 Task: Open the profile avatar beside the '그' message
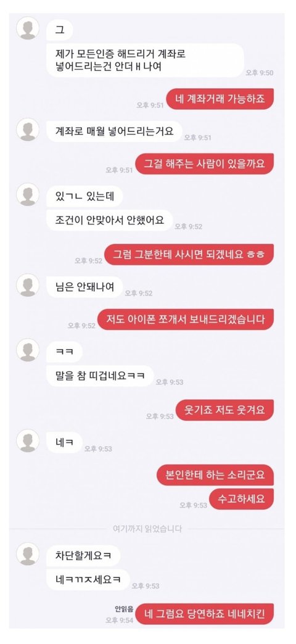[28, 28]
